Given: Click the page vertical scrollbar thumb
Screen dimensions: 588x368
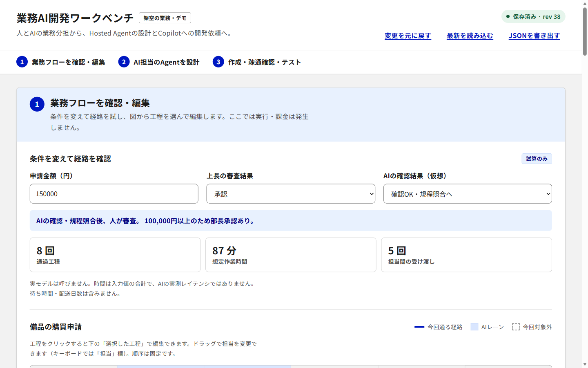Looking at the screenshot, I should point(585,31).
